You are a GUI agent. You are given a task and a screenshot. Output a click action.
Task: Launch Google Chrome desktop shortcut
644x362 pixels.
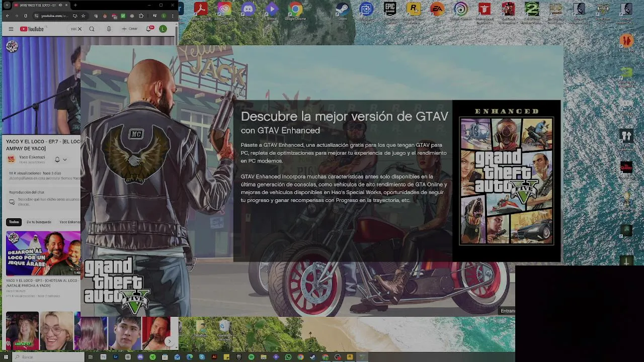point(295,11)
